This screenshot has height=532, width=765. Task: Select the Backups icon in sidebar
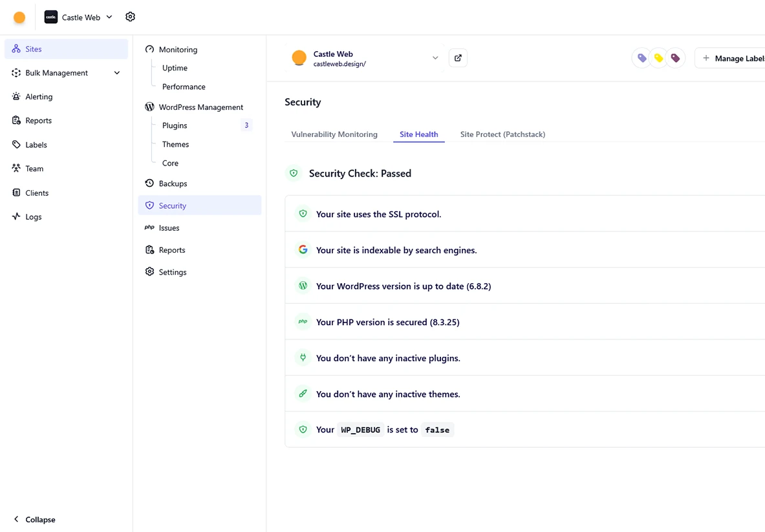point(149,184)
